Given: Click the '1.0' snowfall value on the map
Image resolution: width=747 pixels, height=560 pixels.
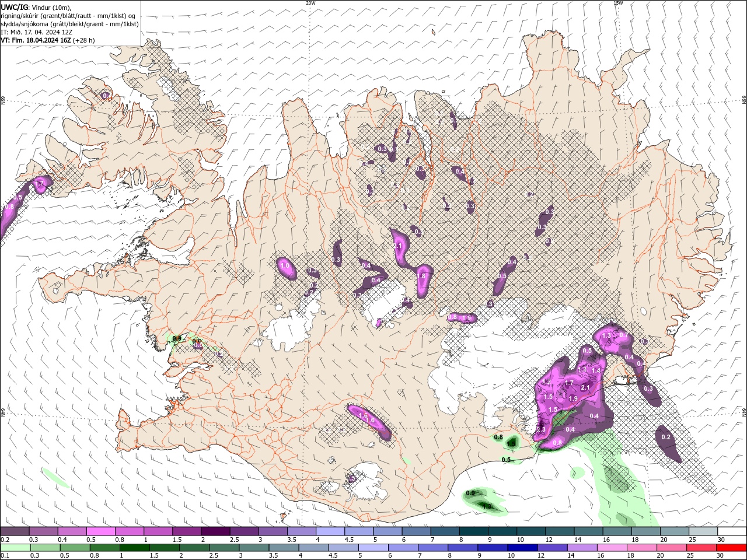Looking at the screenshot, I should tap(285, 265).
